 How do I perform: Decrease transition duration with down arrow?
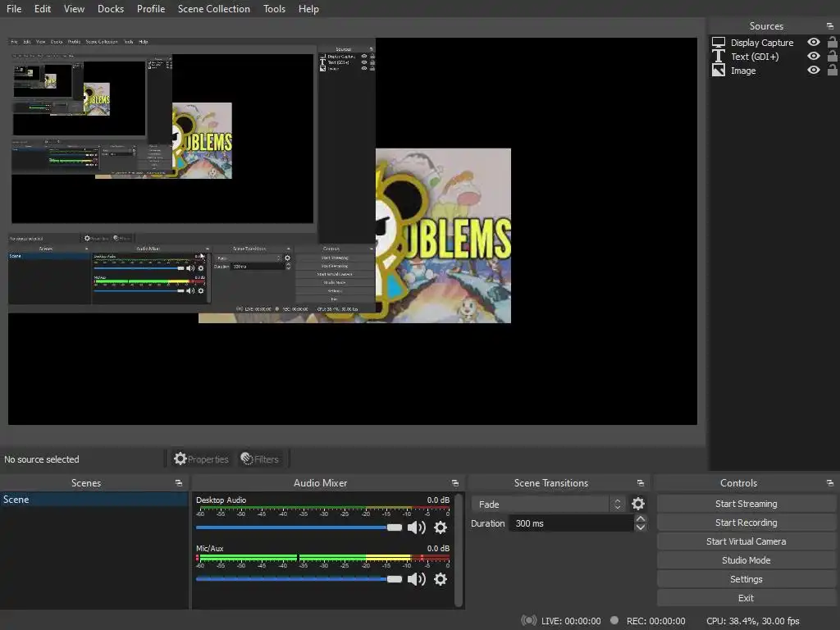[640, 527]
